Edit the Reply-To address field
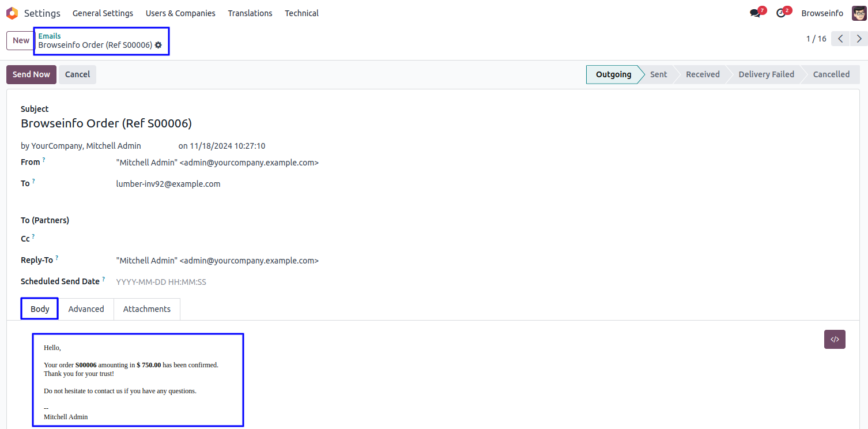Screen dimensions: 868x429 217,261
